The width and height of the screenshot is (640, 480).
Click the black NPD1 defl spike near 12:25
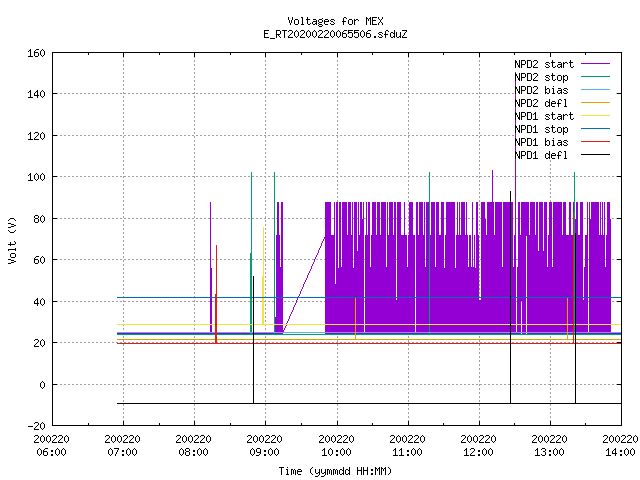[510, 297]
